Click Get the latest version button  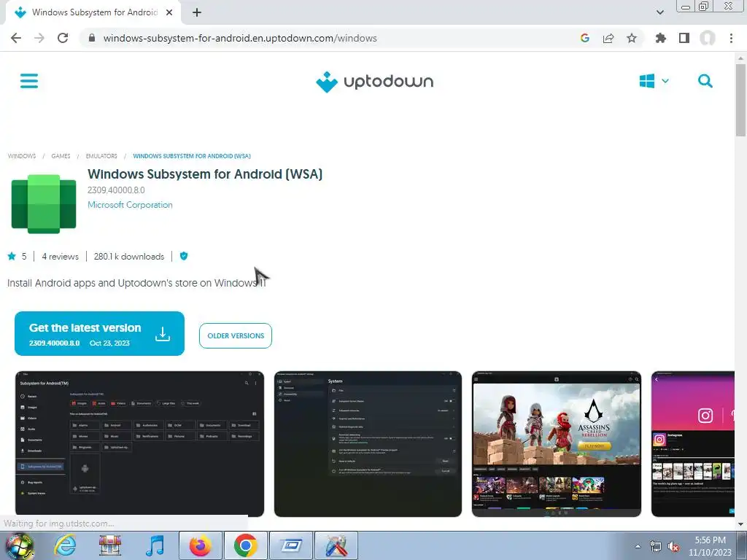coord(99,333)
